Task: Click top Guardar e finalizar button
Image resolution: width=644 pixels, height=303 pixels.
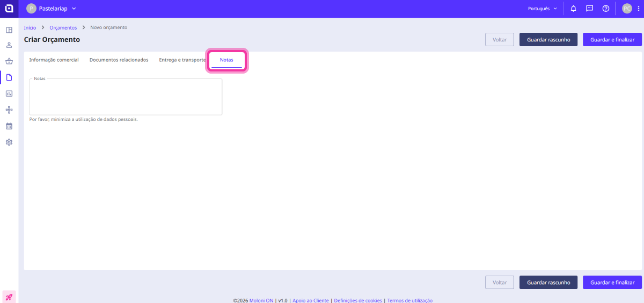Action: pos(612,40)
